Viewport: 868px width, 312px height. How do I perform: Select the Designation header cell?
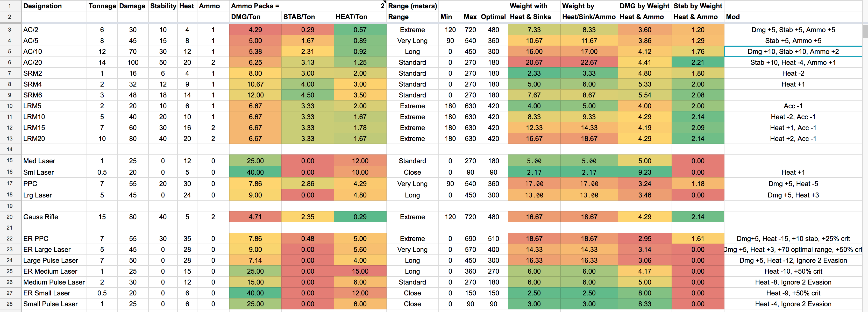(x=54, y=6)
